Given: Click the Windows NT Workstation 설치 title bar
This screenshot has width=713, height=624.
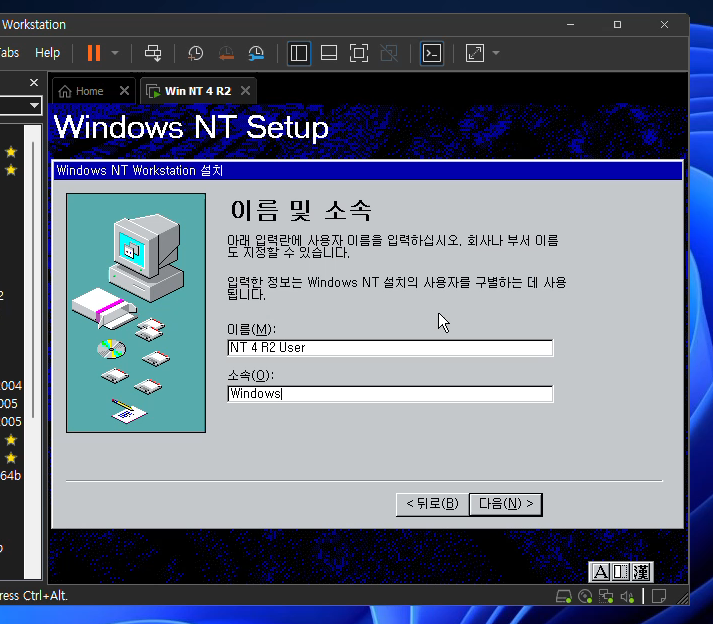Looking at the screenshot, I should point(368,171).
